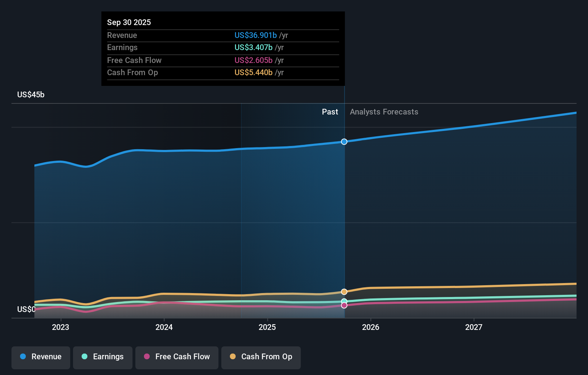Select the orange Cash From Op data marker
Screen dimensions: 588x375
[344, 291]
